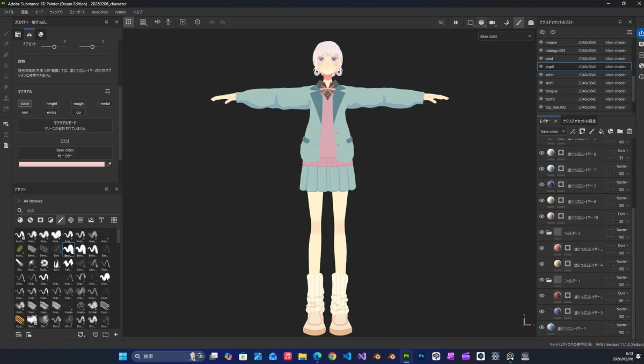Create a new folder in the Layers panel

click(x=620, y=131)
